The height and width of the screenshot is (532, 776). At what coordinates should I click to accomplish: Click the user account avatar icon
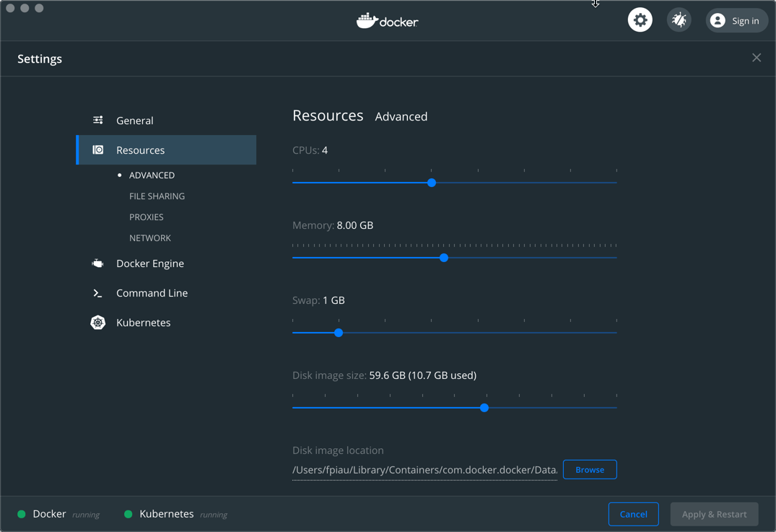point(718,20)
